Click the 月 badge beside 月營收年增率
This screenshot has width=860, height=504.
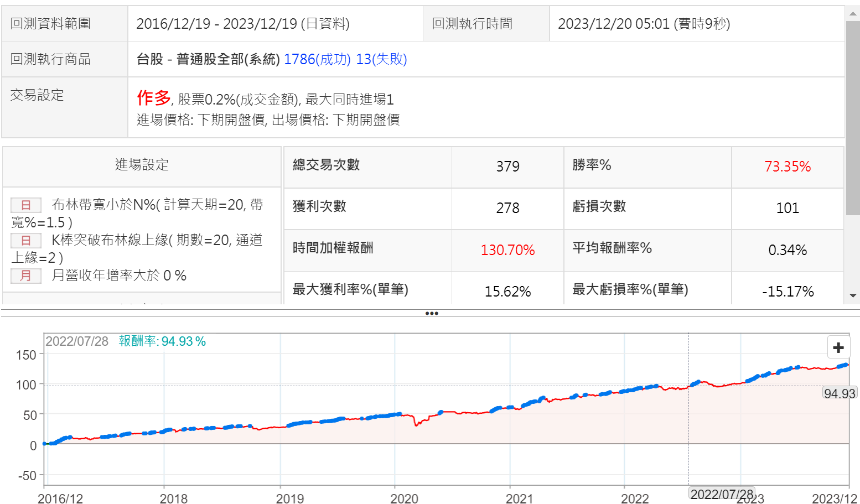click(x=26, y=276)
